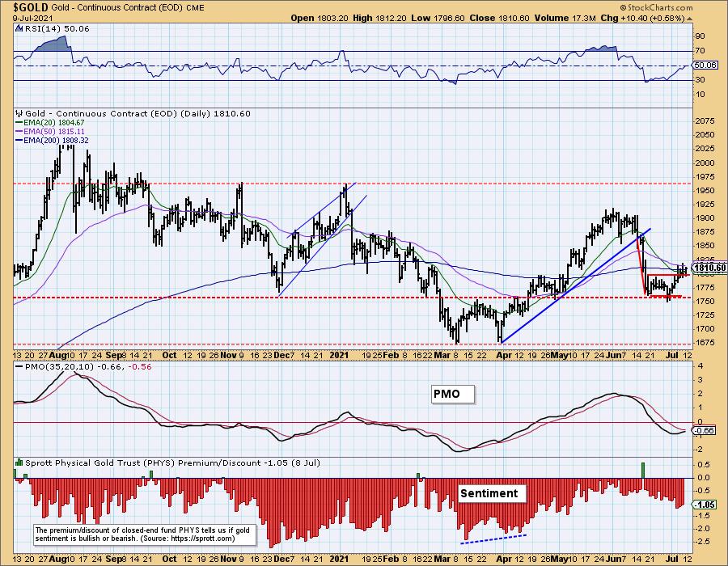Click the RSI(14) 50.06 indicator label

(x=56, y=29)
